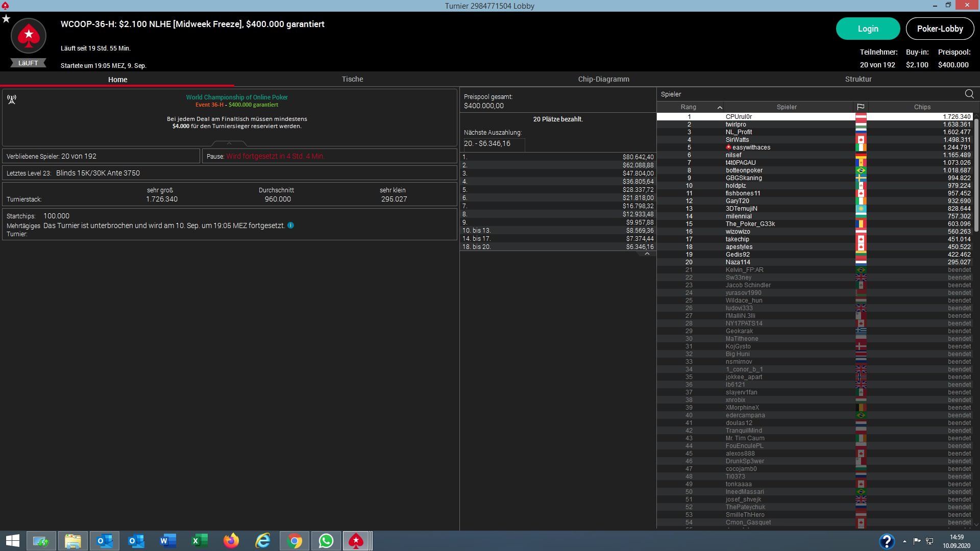Viewport: 980px width, 551px height.
Task: Click the favorite star icon
Action: (x=6, y=19)
